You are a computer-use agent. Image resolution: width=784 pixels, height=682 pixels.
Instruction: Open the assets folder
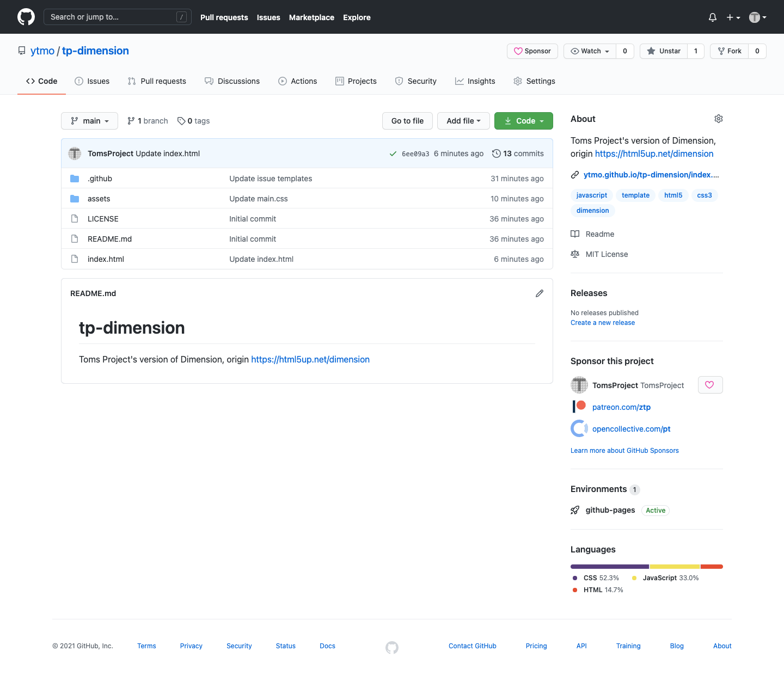coord(99,199)
